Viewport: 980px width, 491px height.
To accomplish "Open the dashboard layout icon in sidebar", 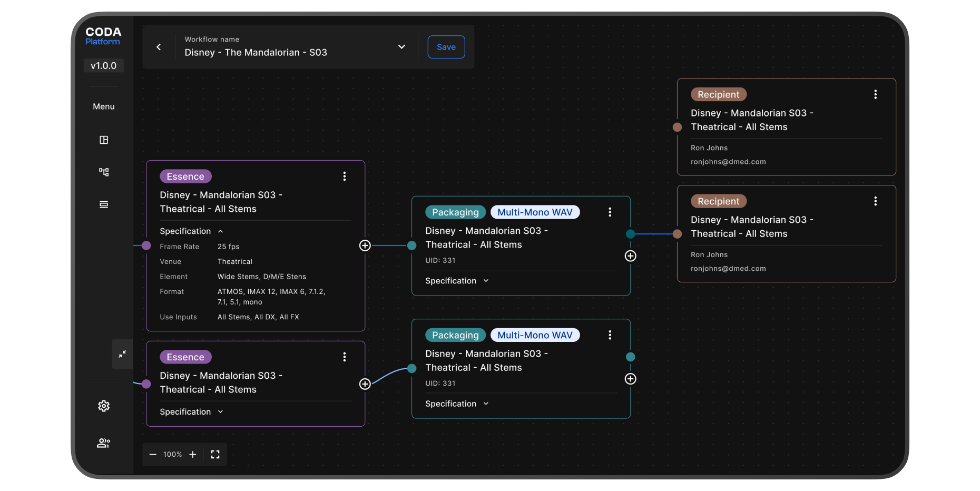I will (x=104, y=140).
